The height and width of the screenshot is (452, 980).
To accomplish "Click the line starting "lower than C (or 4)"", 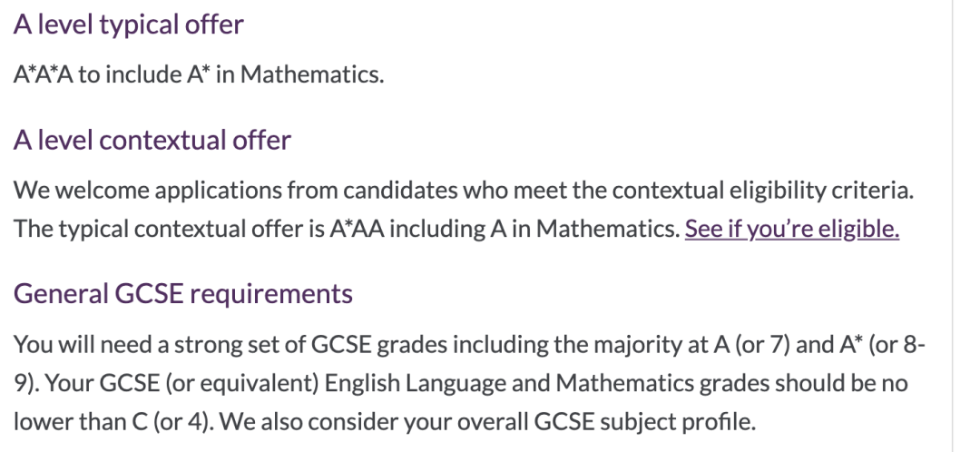I will click(x=385, y=421).
